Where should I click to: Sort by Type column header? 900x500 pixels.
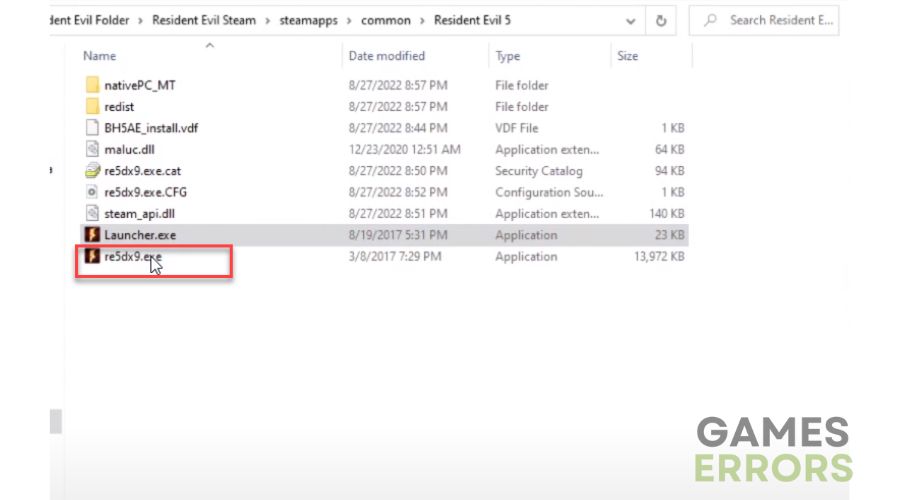tap(507, 56)
